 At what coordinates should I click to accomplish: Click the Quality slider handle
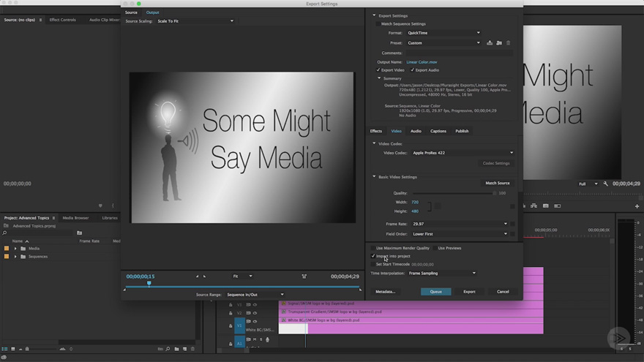494,193
